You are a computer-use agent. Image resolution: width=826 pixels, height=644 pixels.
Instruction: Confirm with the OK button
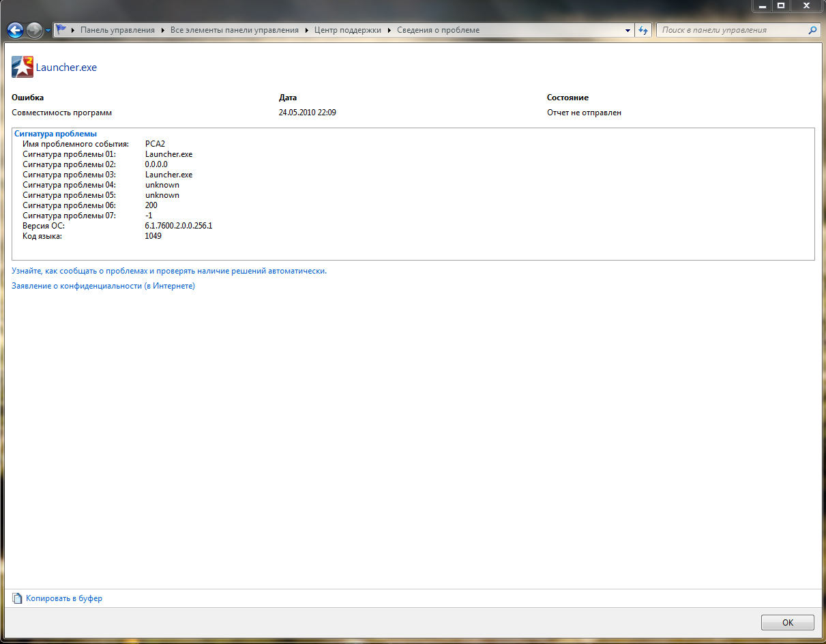point(788,622)
